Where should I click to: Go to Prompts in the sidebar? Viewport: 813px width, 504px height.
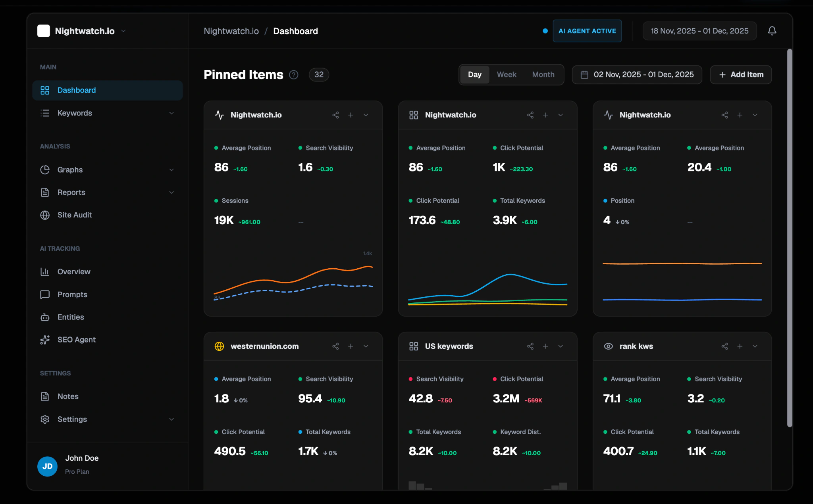(x=108, y=294)
